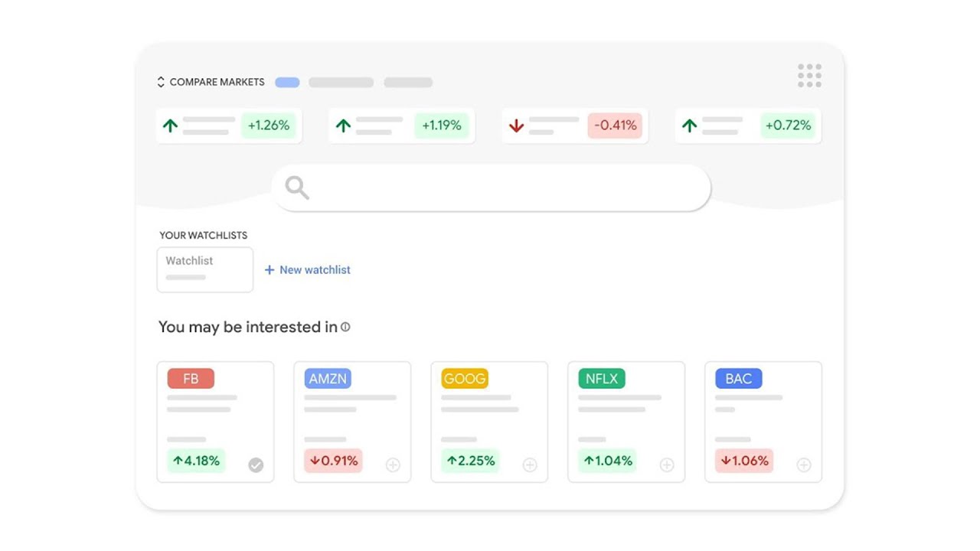Open the BAC stock card
980x551 pixels.
click(763, 421)
